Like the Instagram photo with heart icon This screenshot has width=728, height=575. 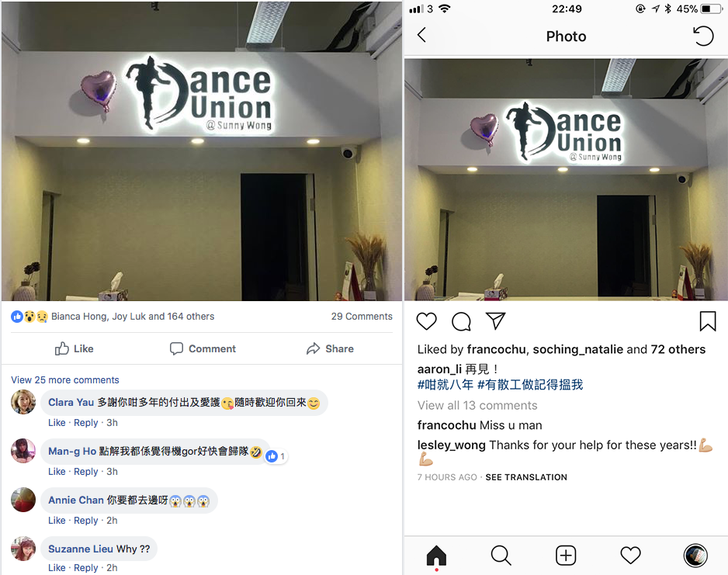coord(426,321)
